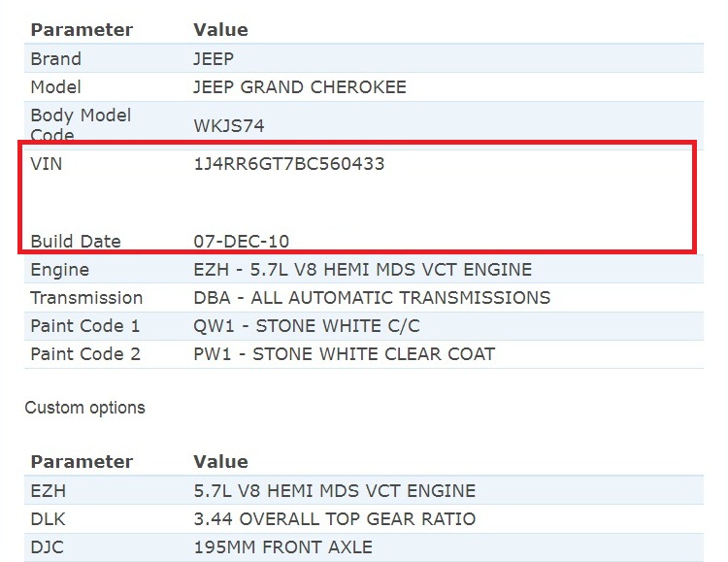
Task: Select the Build Date value 07-DEC-10
Action: point(241,242)
